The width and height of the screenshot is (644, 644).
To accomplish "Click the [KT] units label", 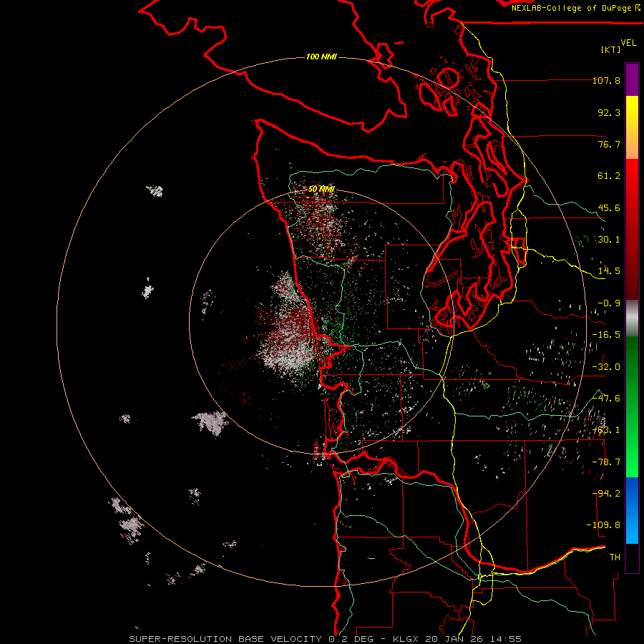I will tap(611, 49).
